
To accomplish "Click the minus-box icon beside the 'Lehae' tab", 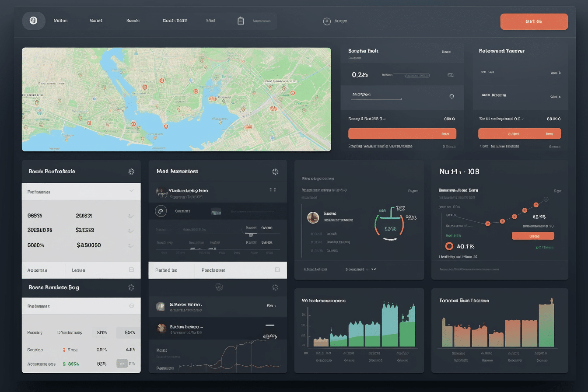I will click(x=131, y=270).
